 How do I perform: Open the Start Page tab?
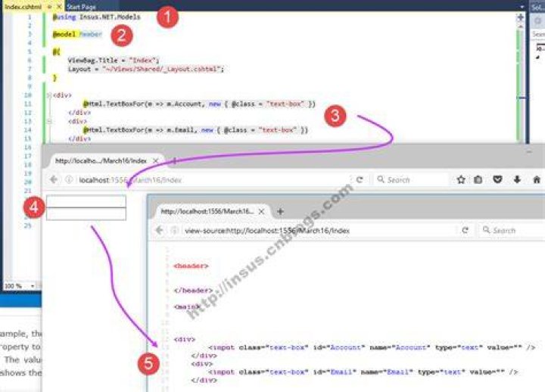point(81,7)
